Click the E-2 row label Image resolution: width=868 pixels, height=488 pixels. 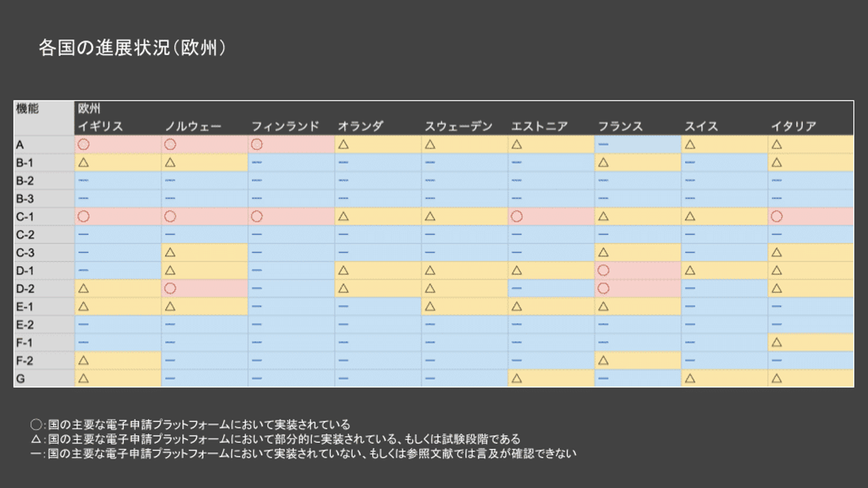click(25, 325)
